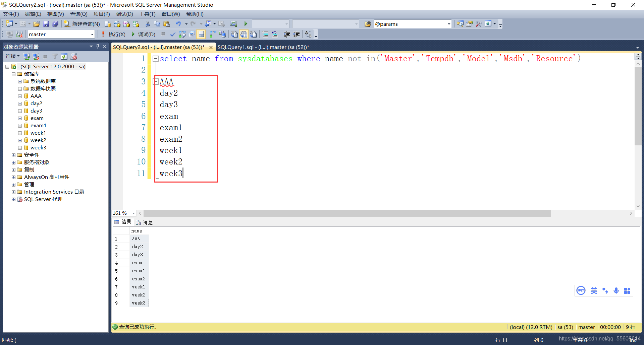The width and height of the screenshot is (644, 345).
Task: Click the Database Engine Query icon
Action: tap(108, 24)
